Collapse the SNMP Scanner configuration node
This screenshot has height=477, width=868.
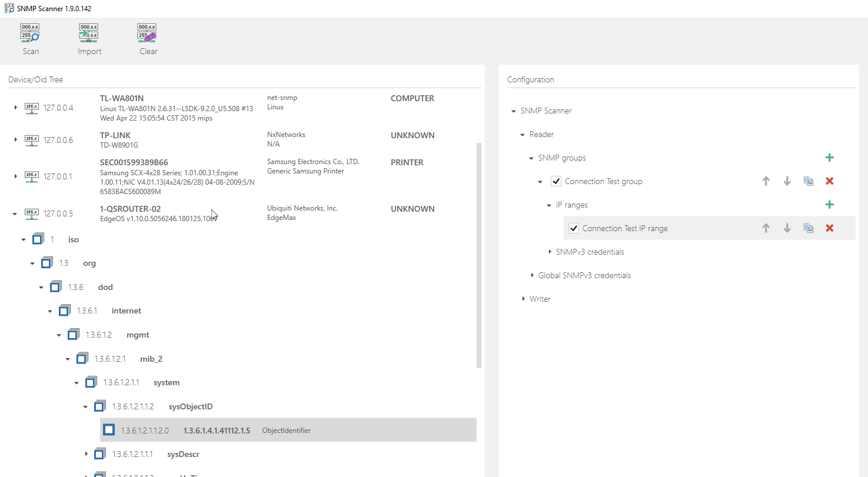514,111
